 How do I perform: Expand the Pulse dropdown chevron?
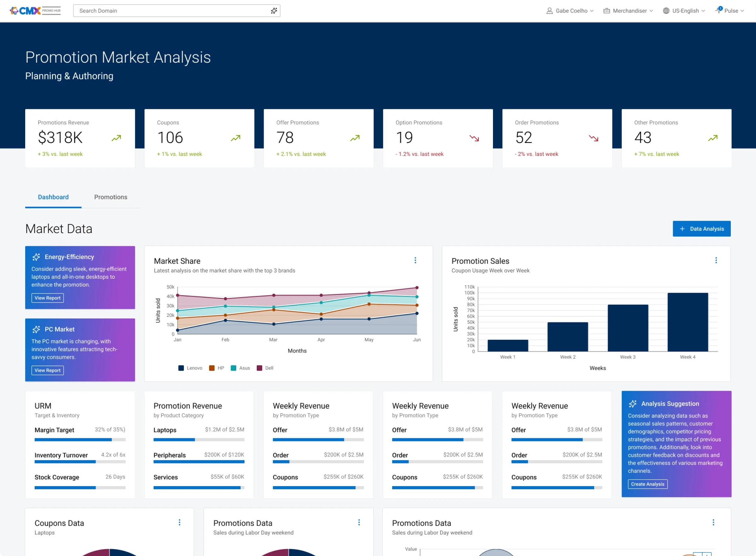[x=742, y=11]
